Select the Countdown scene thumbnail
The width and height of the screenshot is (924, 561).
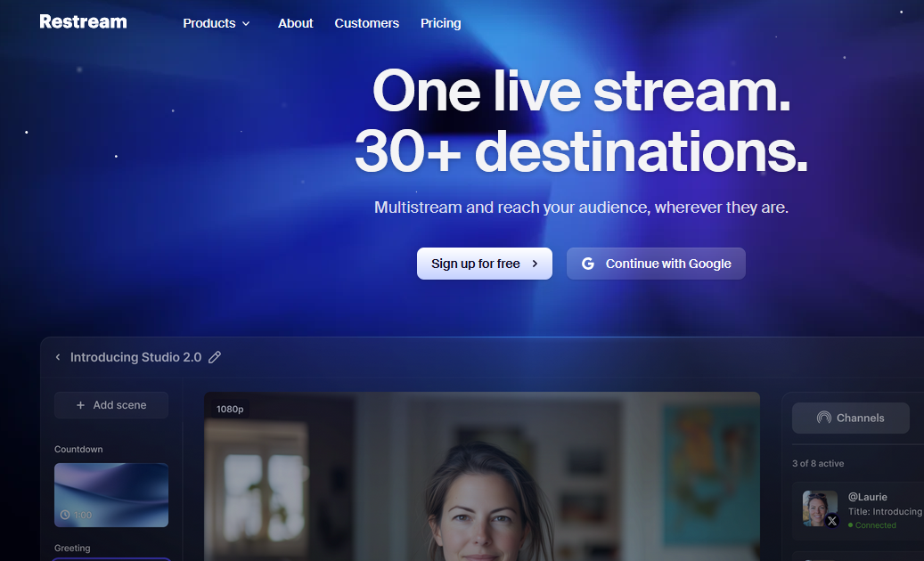click(111, 494)
